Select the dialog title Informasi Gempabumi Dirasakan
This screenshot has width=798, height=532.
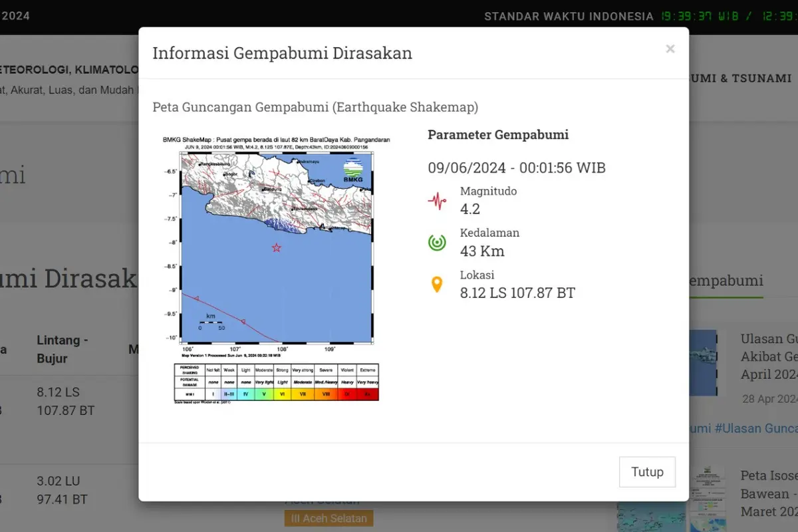(282, 53)
